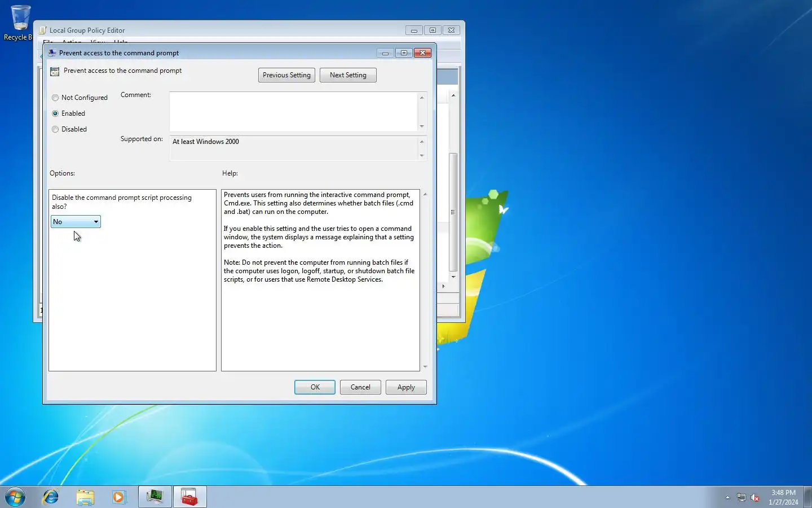Image resolution: width=812 pixels, height=508 pixels.
Task: Click the Help pane scroll up arrow
Action: click(425, 194)
